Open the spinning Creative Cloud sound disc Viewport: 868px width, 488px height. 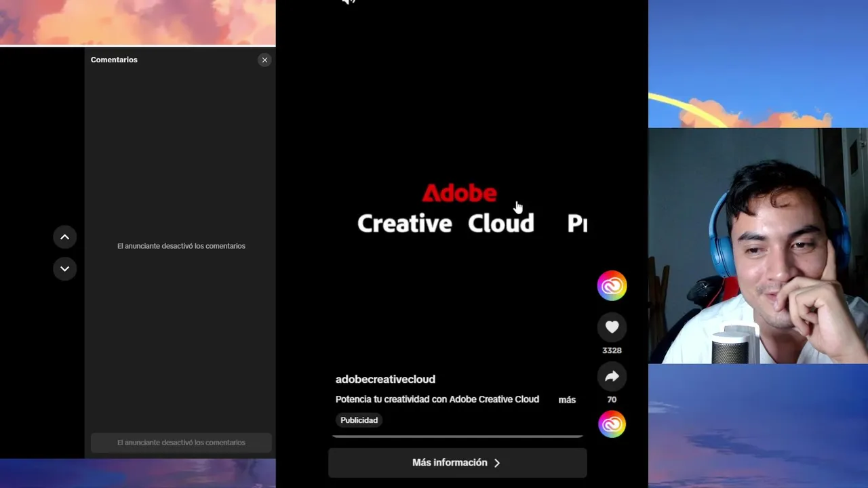612,424
